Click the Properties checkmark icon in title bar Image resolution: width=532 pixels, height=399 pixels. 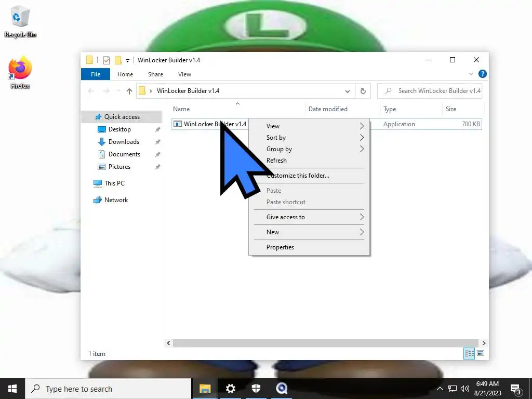(107, 60)
